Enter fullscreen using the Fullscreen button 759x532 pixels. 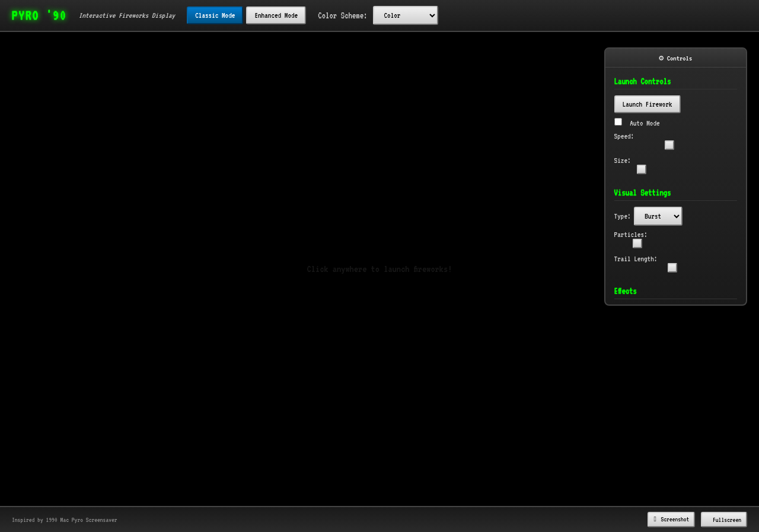723,520
